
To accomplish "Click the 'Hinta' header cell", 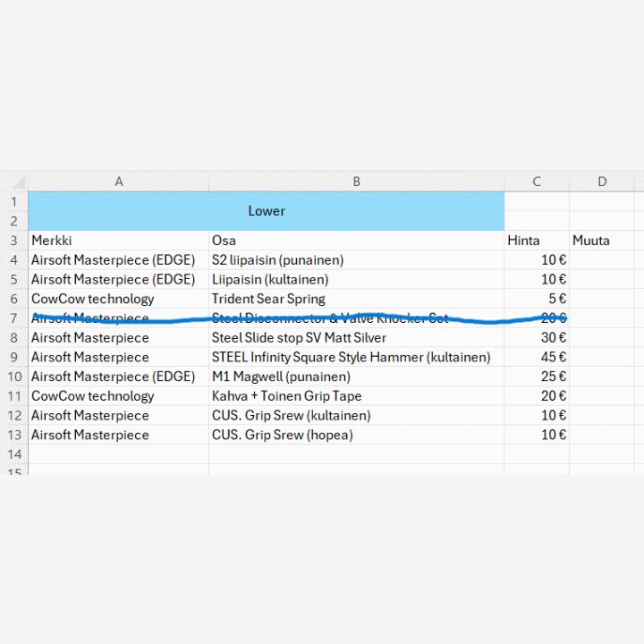I will point(537,241).
